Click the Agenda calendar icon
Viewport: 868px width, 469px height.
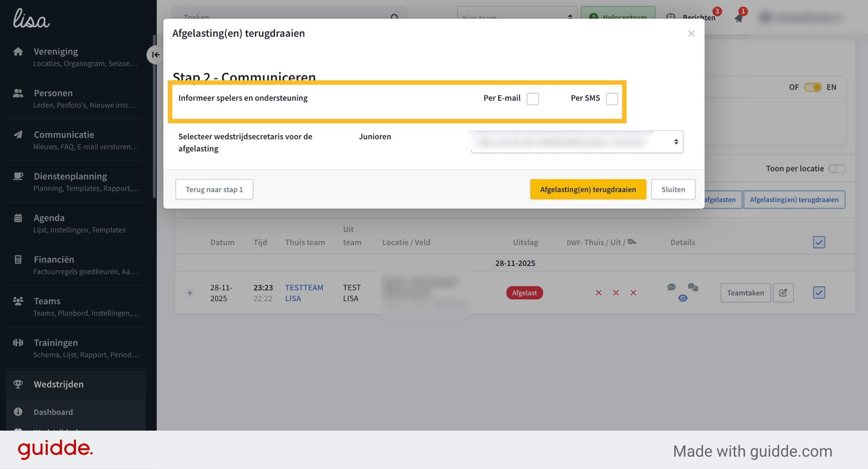click(x=18, y=218)
